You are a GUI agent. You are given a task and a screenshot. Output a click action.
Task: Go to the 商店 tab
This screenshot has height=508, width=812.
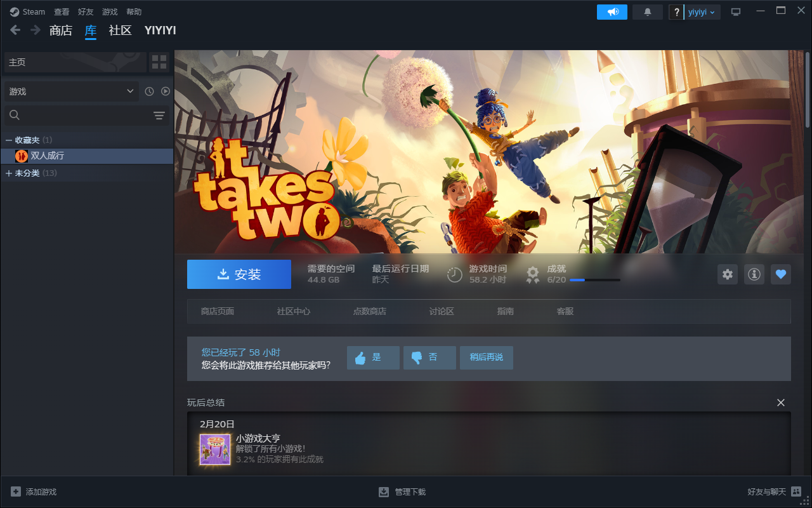click(61, 30)
